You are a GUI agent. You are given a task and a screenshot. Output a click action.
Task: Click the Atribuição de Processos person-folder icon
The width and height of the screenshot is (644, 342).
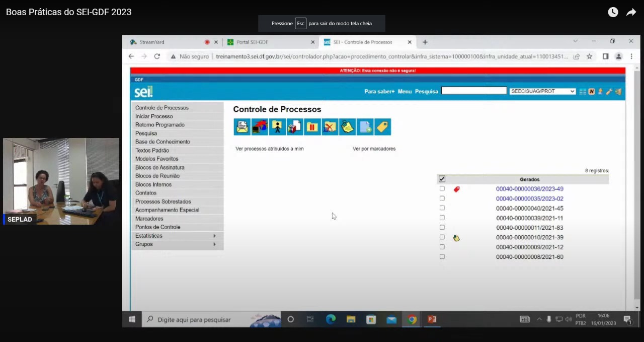(x=277, y=127)
